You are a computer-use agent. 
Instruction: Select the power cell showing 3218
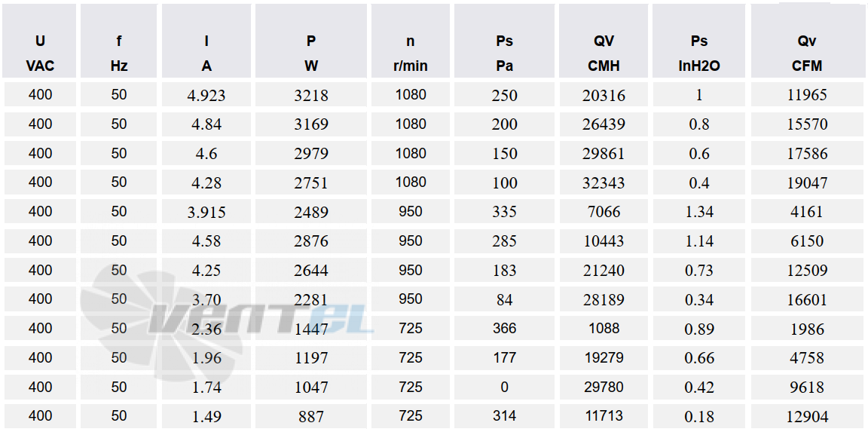tap(311, 95)
